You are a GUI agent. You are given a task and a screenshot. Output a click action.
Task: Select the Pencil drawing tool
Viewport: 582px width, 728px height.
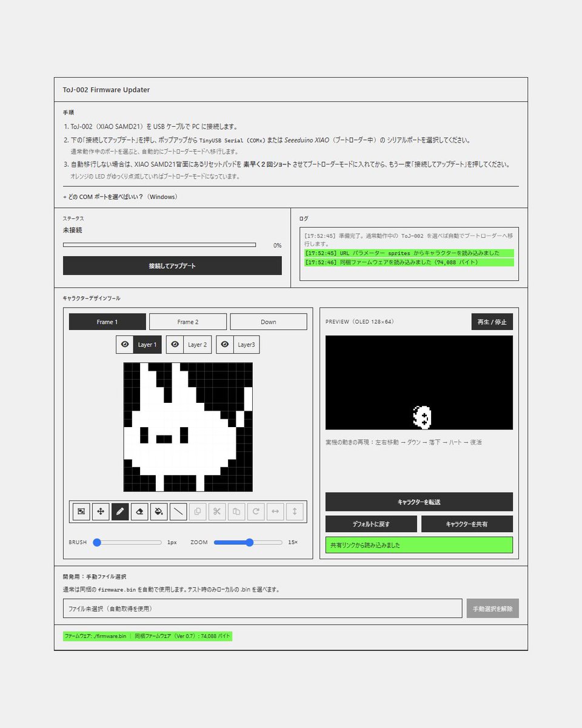[120, 511]
